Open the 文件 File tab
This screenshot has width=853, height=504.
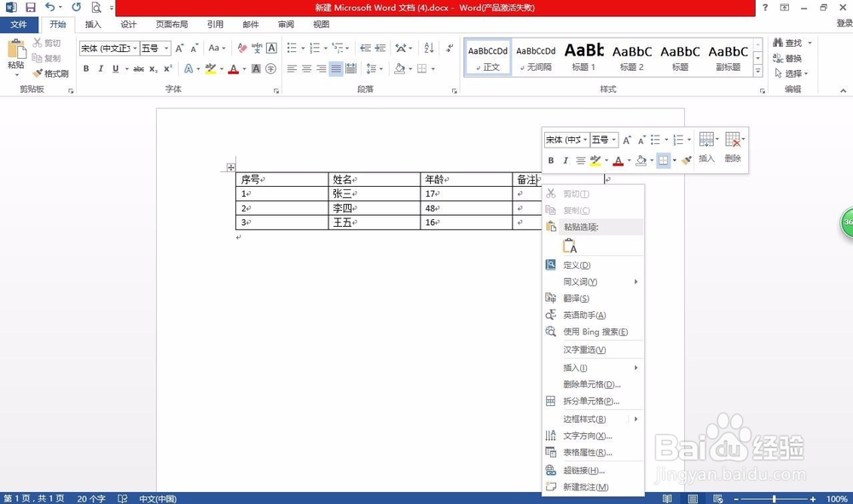(19, 25)
